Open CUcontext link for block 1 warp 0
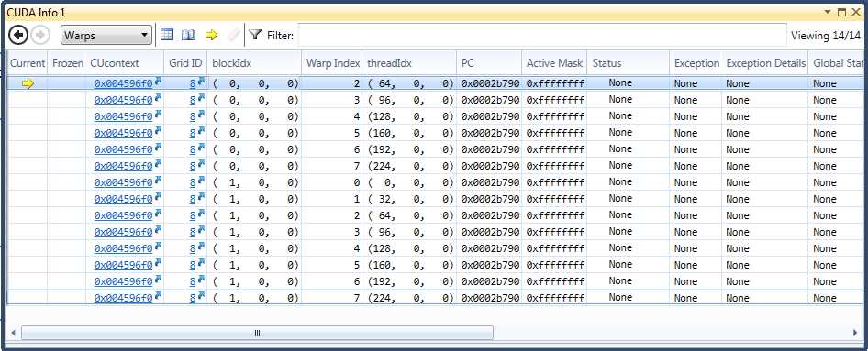The width and height of the screenshot is (868, 351). pos(123,182)
